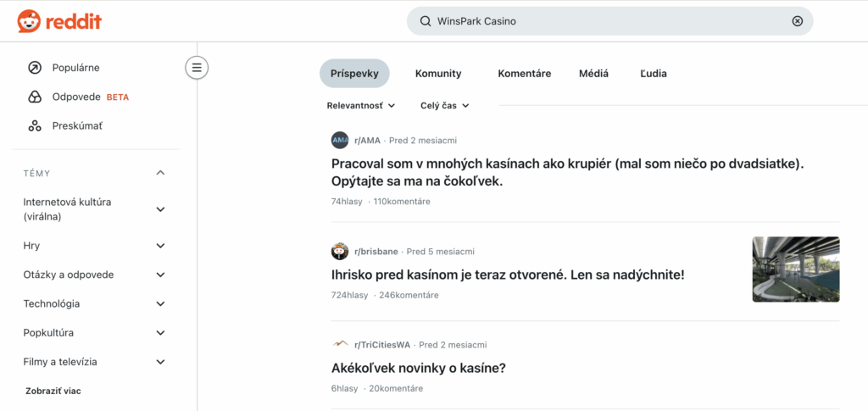Screen dimensions: 868x411
Task: Click the r/TriCitiesWA community icon
Action: pyautogui.click(x=340, y=345)
